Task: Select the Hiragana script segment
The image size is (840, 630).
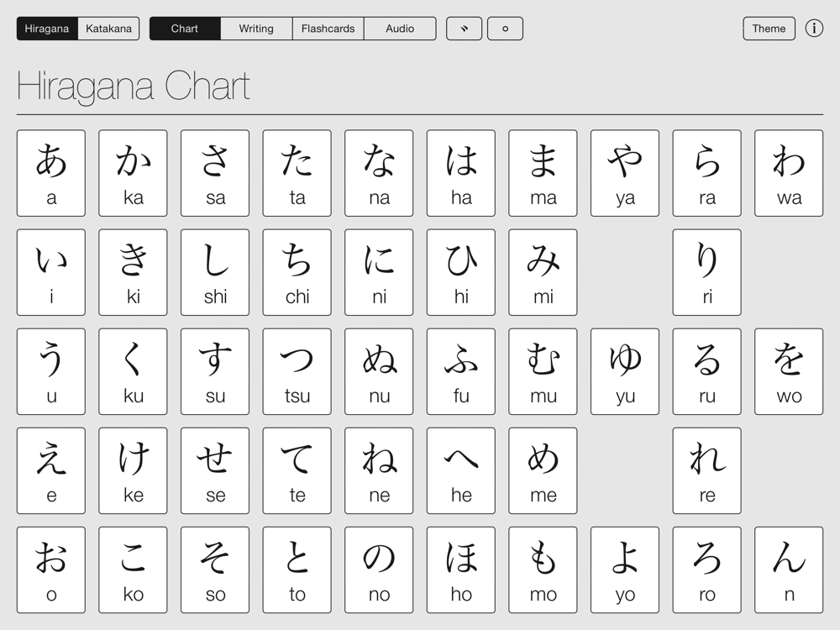Action: [x=47, y=29]
